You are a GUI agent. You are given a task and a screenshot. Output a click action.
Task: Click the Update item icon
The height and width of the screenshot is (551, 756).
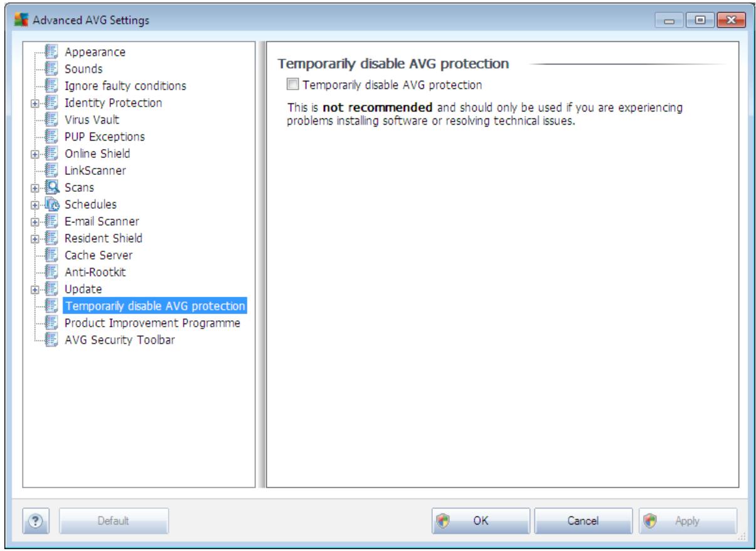[53, 289]
